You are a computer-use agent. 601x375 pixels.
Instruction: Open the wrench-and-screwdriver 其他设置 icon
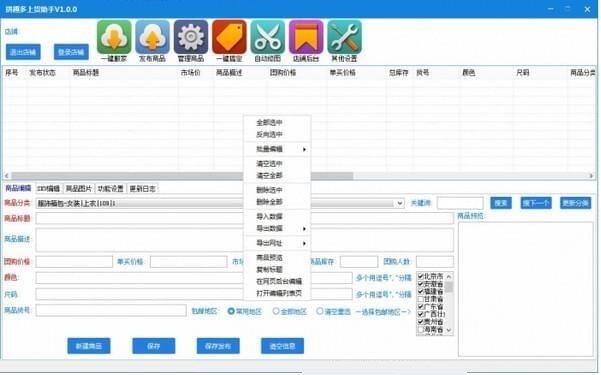tap(344, 37)
